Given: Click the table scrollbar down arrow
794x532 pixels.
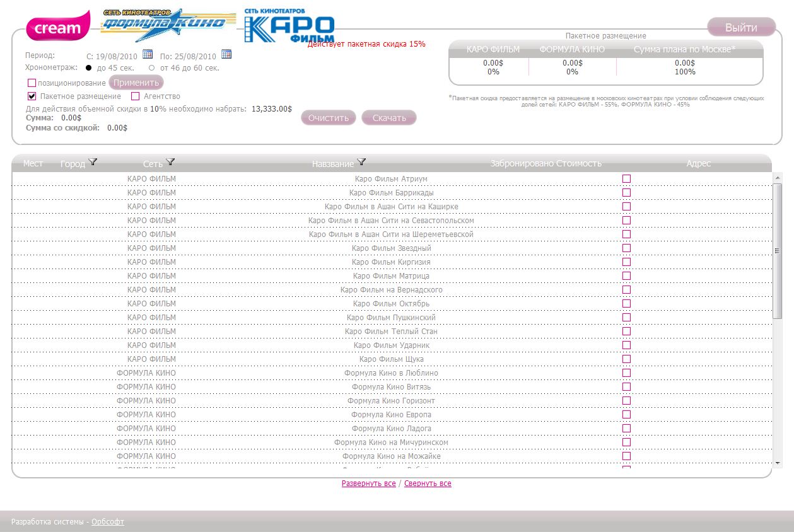Looking at the screenshot, I should (777, 463).
